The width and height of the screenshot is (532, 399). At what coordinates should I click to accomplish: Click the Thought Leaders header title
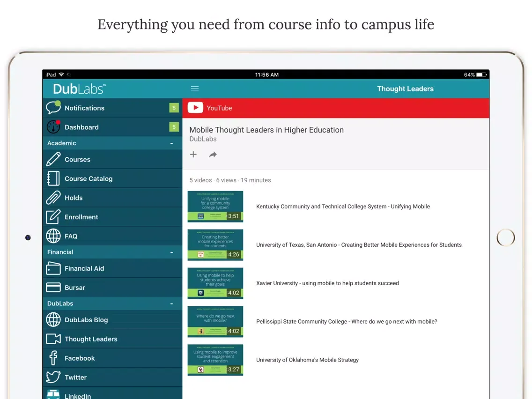pyautogui.click(x=406, y=89)
